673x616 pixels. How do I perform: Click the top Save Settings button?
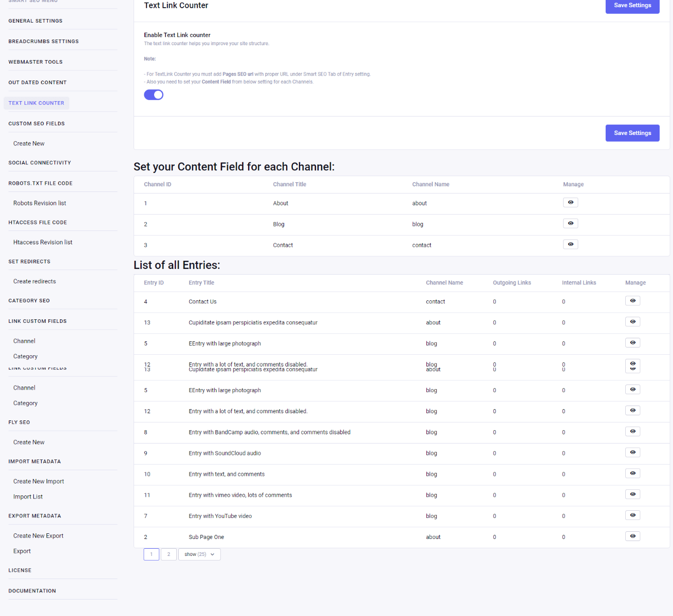632,6
